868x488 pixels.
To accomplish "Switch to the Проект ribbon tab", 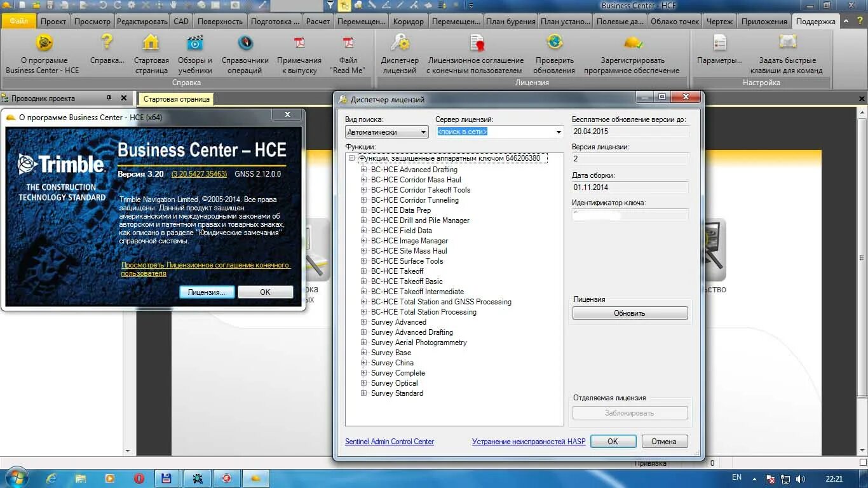I will click(53, 21).
